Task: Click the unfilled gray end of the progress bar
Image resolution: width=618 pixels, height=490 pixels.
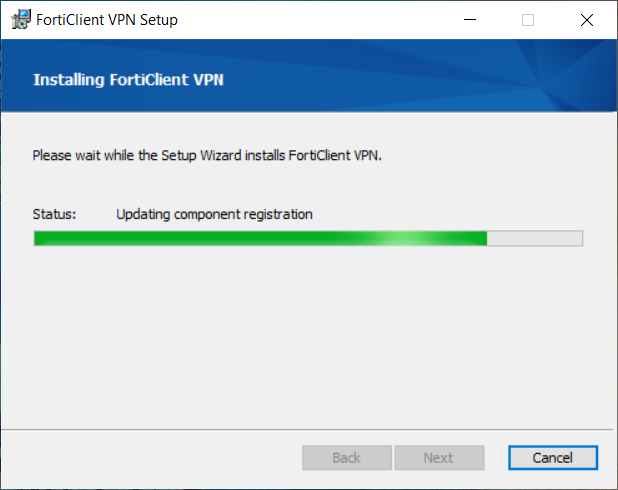Action: click(x=534, y=238)
